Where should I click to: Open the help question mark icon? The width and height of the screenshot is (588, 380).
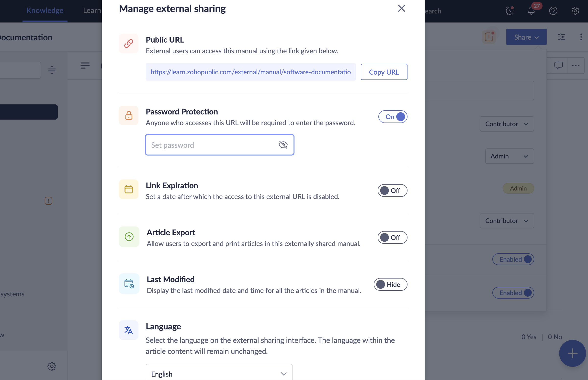553,11
